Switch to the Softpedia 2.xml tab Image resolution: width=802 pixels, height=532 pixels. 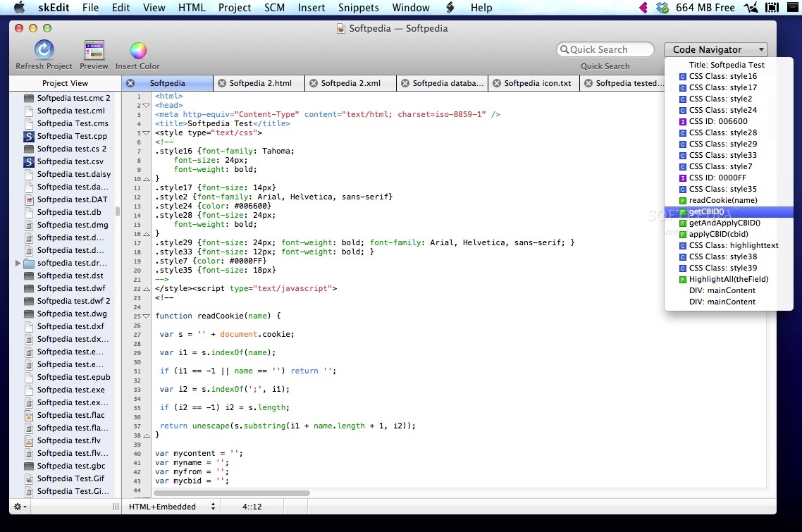351,83
